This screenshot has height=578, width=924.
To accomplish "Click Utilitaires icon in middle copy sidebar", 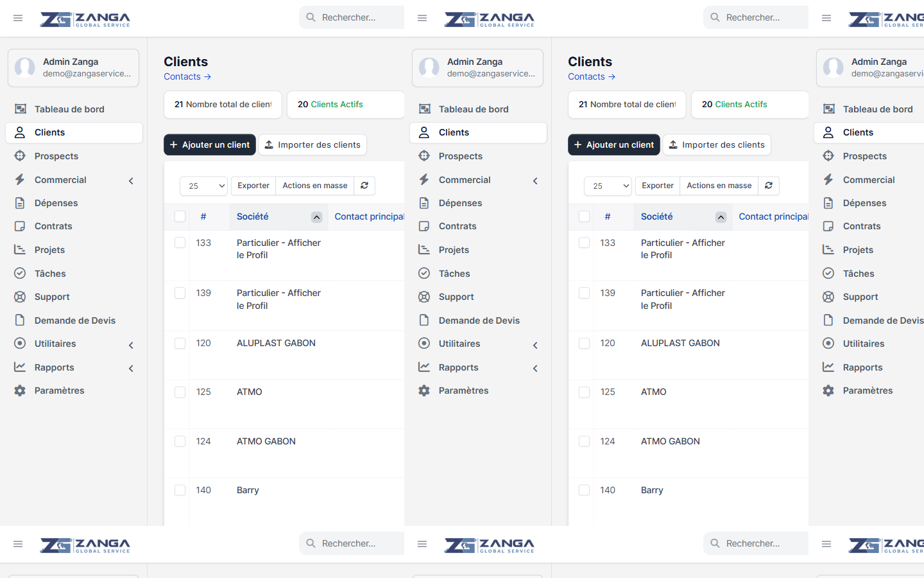I will click(x=424, y=344).
